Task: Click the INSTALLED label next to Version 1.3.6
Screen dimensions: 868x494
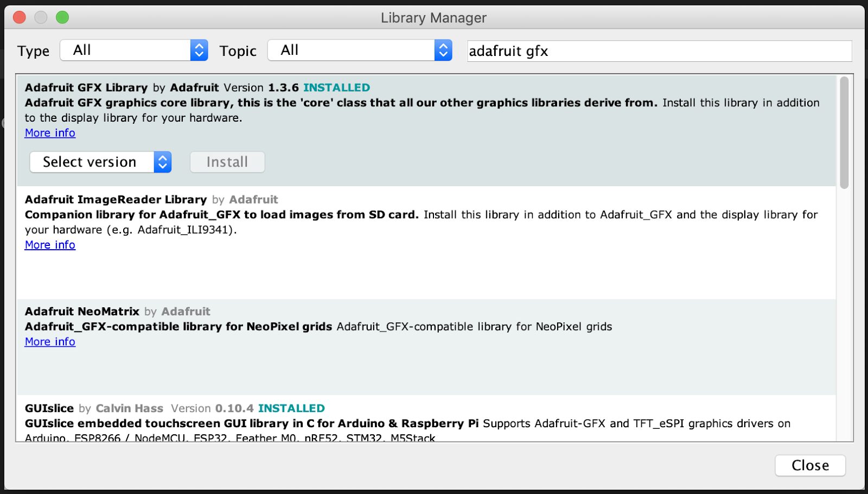Action: click(x=336, y=88)
